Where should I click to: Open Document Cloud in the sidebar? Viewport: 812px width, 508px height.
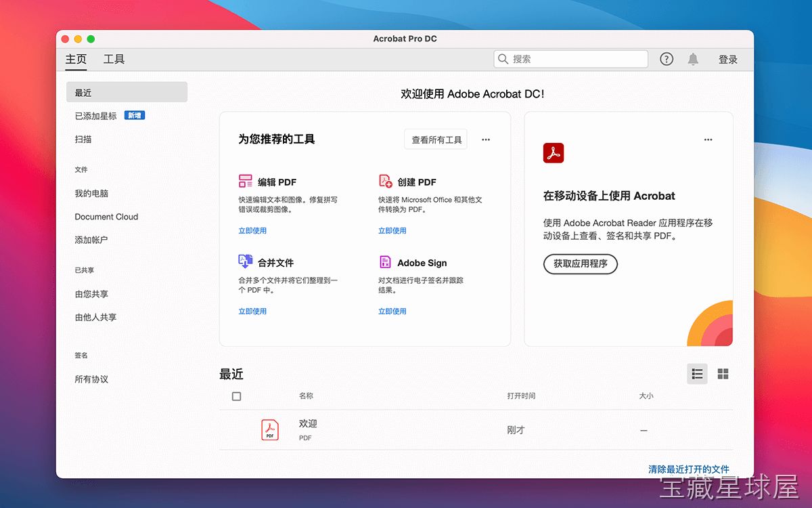pos(106,217)
